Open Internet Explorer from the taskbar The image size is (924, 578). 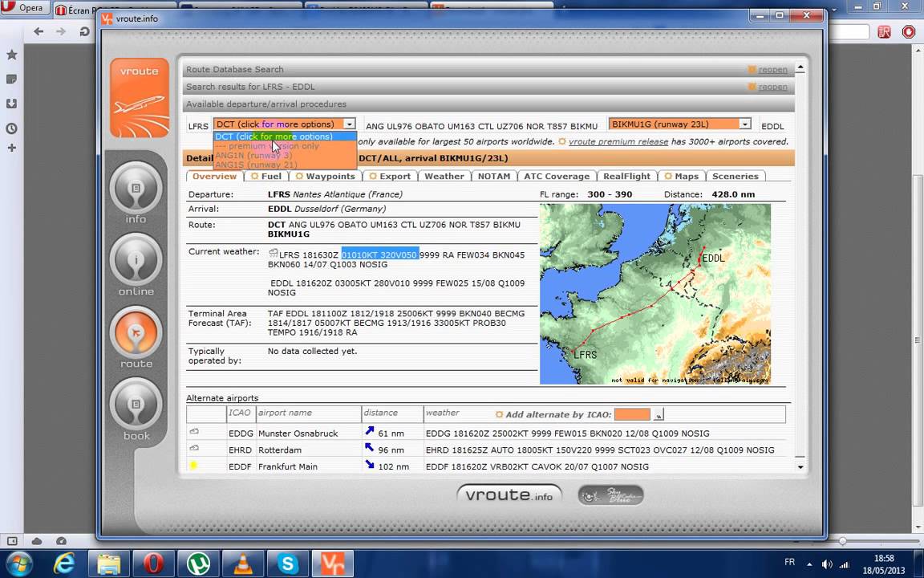click(x=64, y=564)
